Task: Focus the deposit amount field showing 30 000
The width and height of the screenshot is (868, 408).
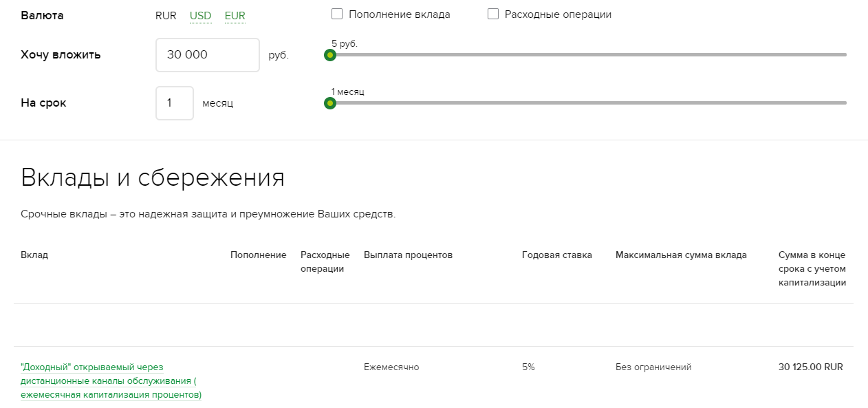Action: [x=208, y=55]
